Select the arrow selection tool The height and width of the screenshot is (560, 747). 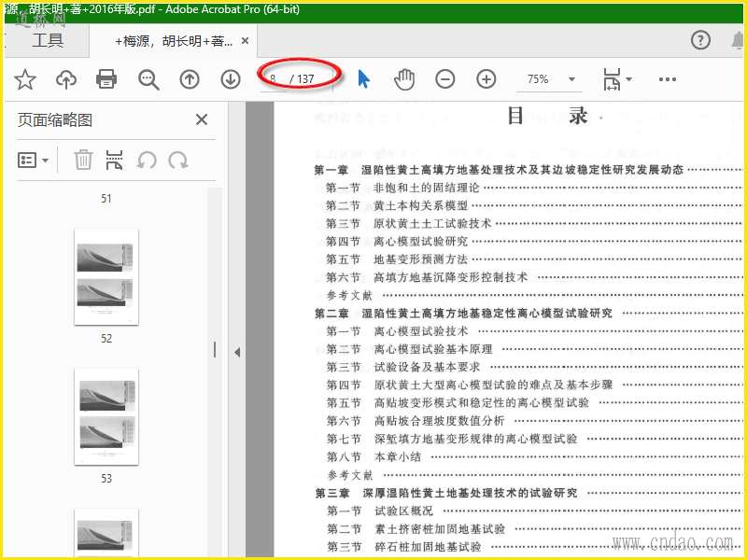tap(363, 79)
